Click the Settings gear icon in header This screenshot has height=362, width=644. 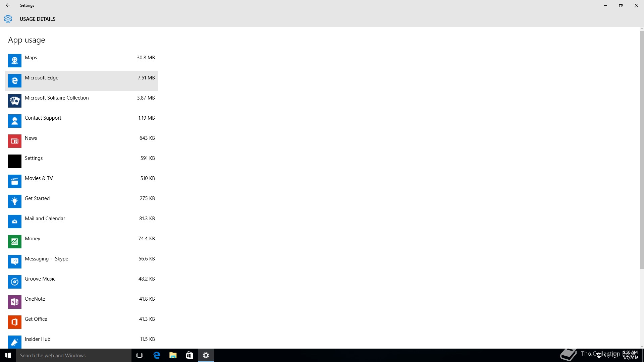pos(8,19)
